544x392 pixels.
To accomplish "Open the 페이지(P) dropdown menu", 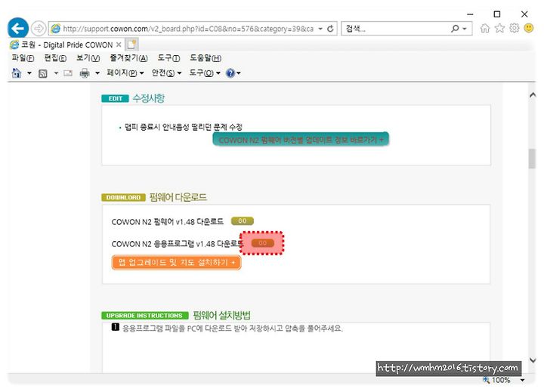I will point(125,73).
